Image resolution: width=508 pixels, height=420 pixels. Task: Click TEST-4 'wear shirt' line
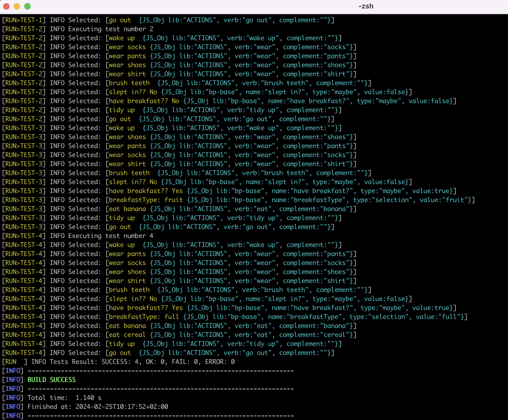[x=179, y=281]
